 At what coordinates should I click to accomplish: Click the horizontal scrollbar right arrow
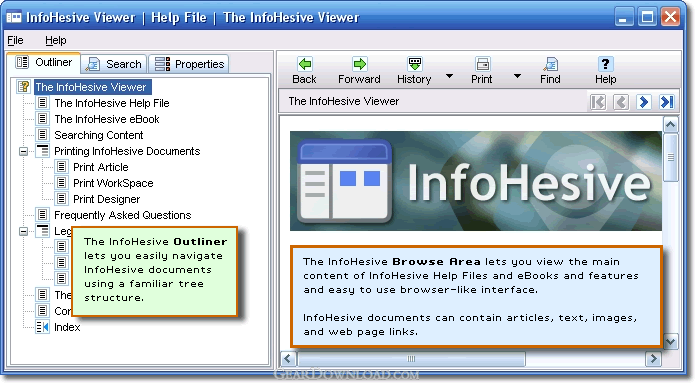653,359
